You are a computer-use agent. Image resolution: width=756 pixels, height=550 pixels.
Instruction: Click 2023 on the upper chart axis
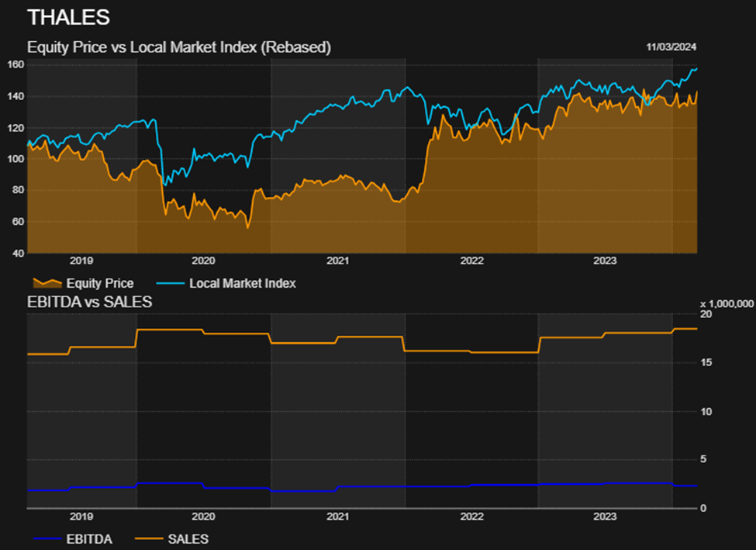pos(605,261)
